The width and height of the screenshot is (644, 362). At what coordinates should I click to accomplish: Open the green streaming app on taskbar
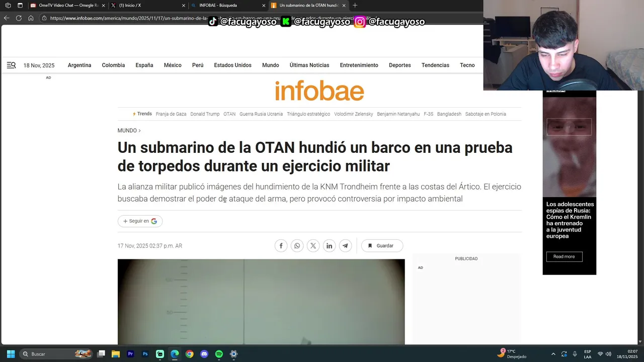coord(160,354)
